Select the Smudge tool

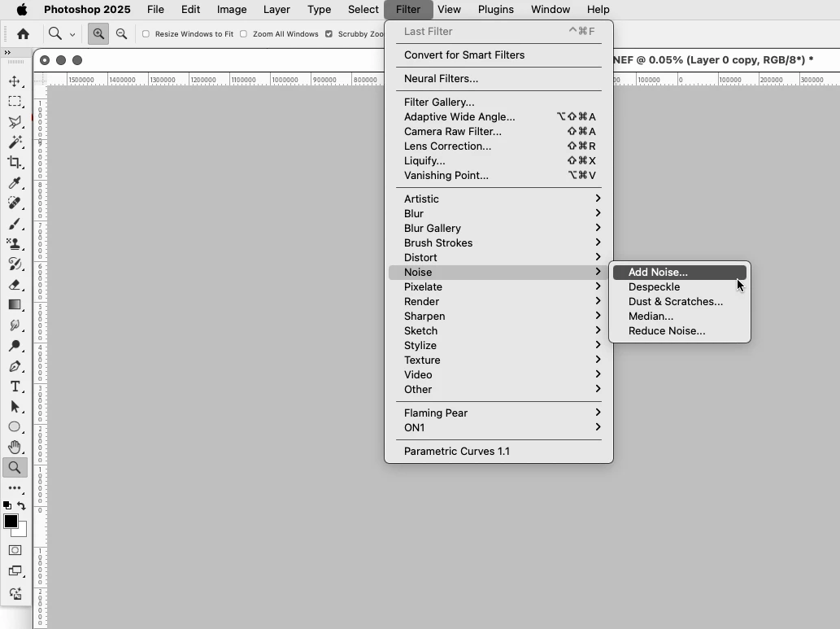point(15,325)
